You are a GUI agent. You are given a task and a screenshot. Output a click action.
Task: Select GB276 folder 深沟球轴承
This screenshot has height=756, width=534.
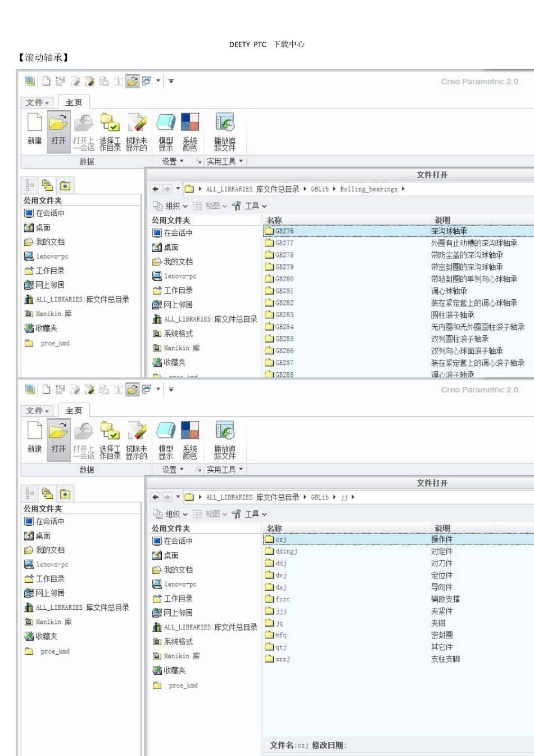click(x=399, y=231)
